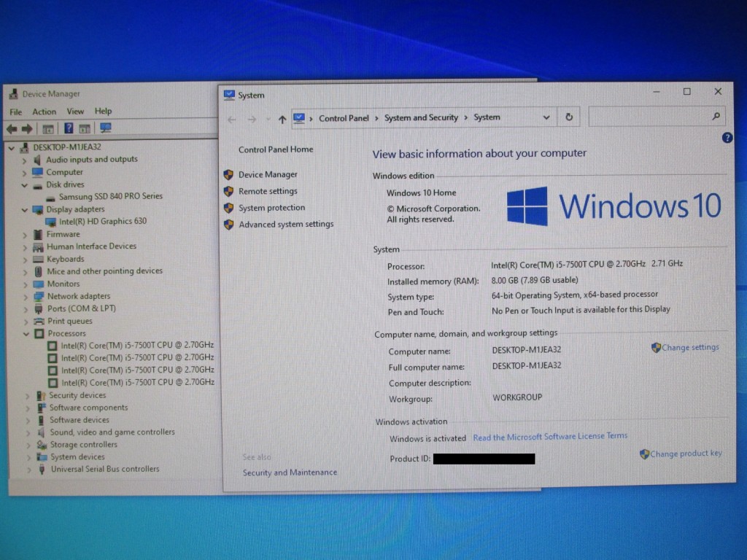Collapse the DESKTOP-M1JEA32 root node
Screen dimensions: 747x560
pos(12,149)
